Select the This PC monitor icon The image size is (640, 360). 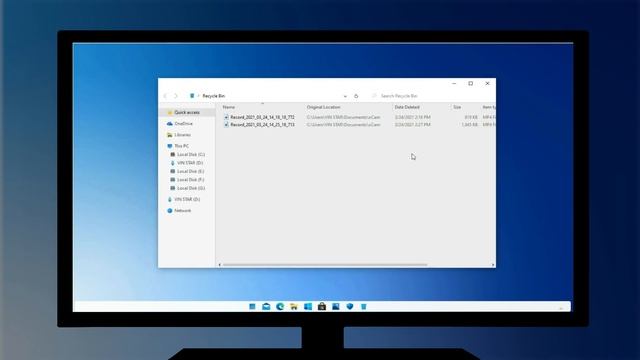170,146
